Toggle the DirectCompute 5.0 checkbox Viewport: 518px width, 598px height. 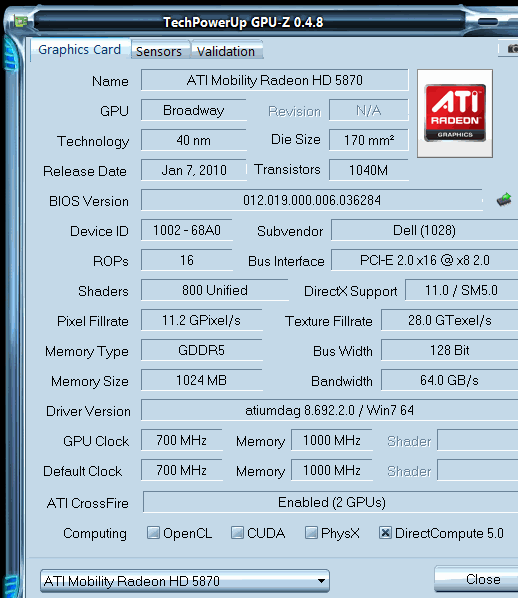[385, 532]
